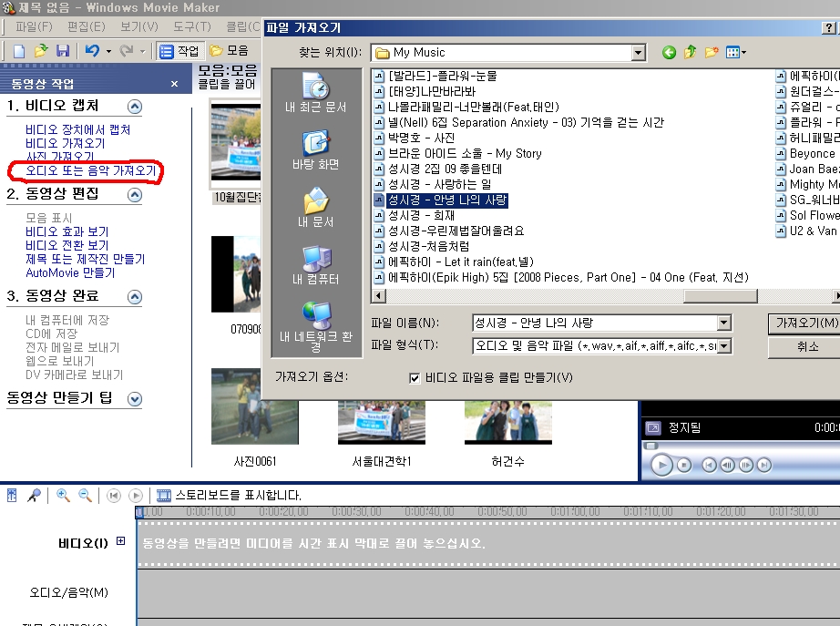Click the 비디오 효과 보기 link

point(67,231)
